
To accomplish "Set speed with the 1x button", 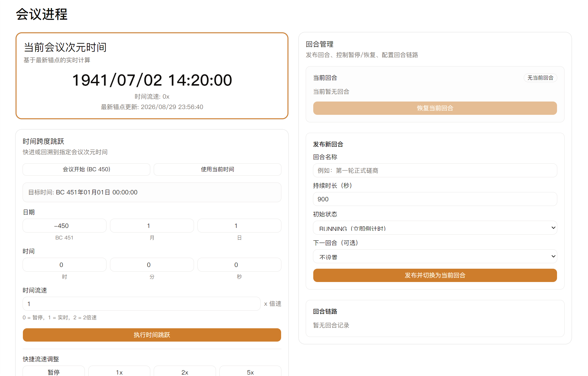I will [119, 371].
